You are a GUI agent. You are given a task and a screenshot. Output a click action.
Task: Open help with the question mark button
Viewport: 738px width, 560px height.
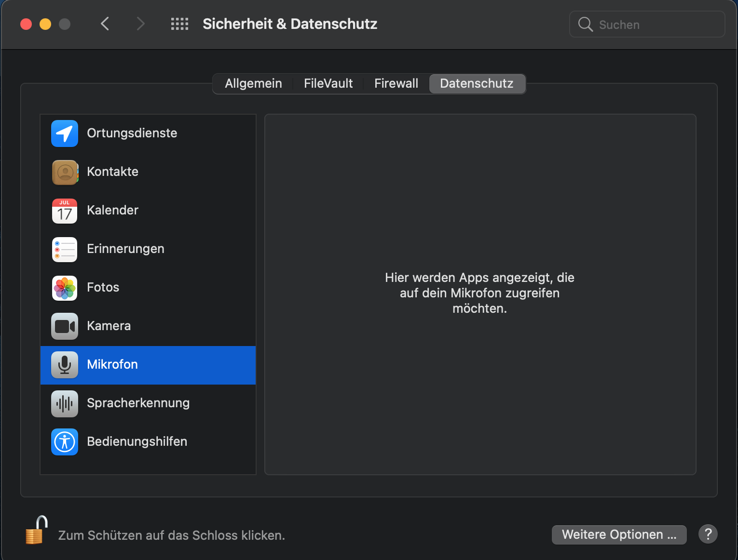click(x=708, y=534)
